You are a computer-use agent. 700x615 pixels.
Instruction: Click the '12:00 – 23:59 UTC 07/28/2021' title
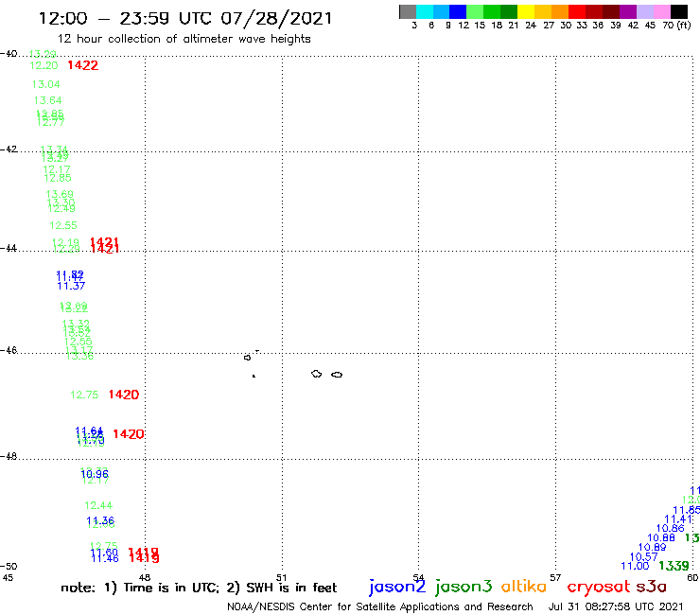pos(185,18)
